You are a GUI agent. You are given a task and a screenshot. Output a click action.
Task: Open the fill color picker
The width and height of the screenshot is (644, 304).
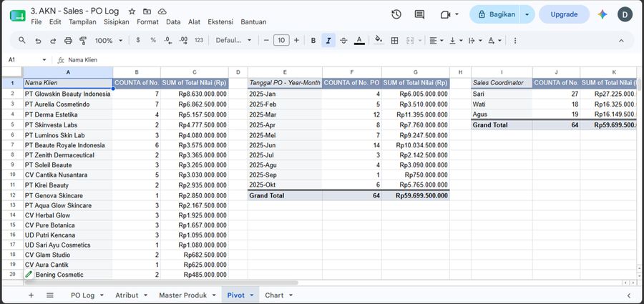(379, 40)
